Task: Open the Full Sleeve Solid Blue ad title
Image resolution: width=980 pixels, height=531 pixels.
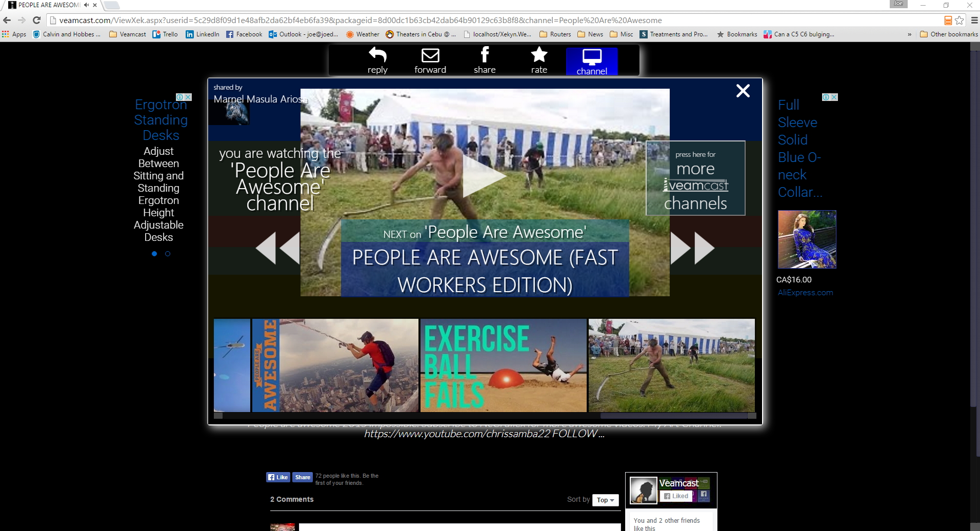Action: [800, 149]
